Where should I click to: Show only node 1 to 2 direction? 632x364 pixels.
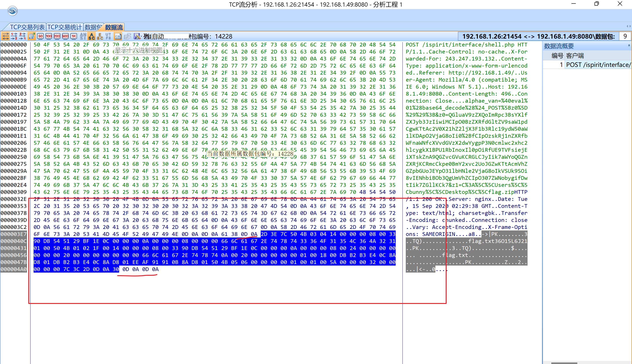pyautogui.click(x=14, y=36)
